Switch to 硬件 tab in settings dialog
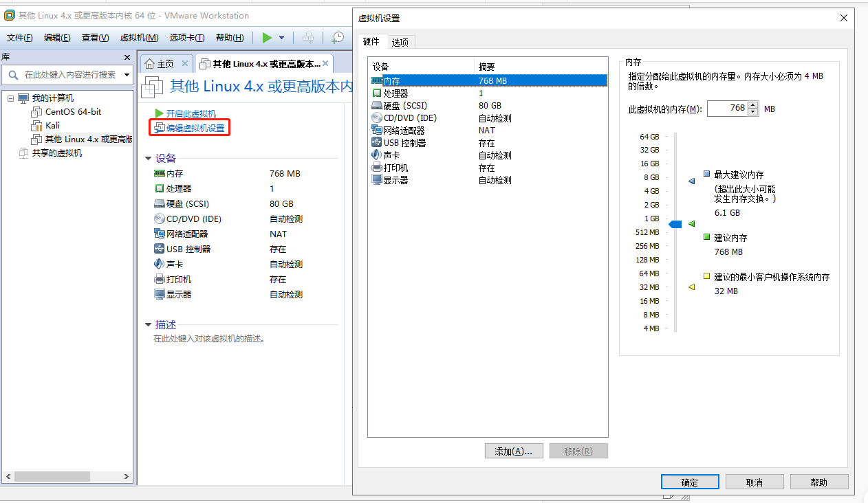Screen dimensions: 868x503 tap(371, 41)
